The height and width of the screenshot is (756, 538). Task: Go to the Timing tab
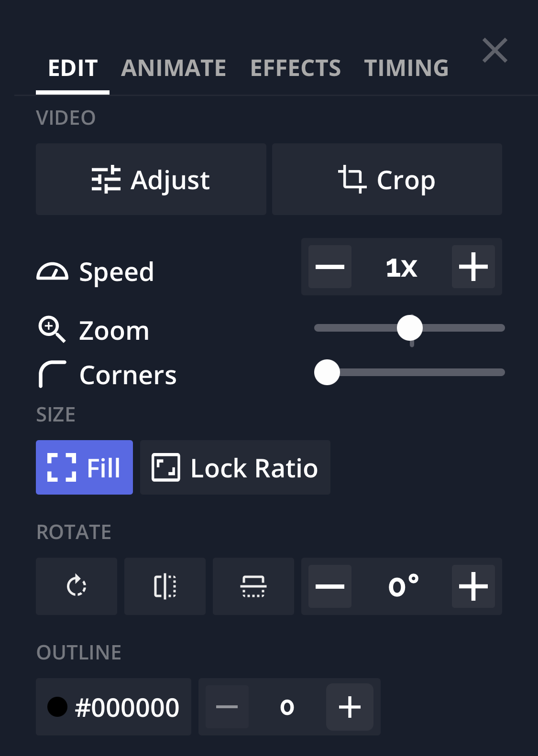(x=406, y=68)
